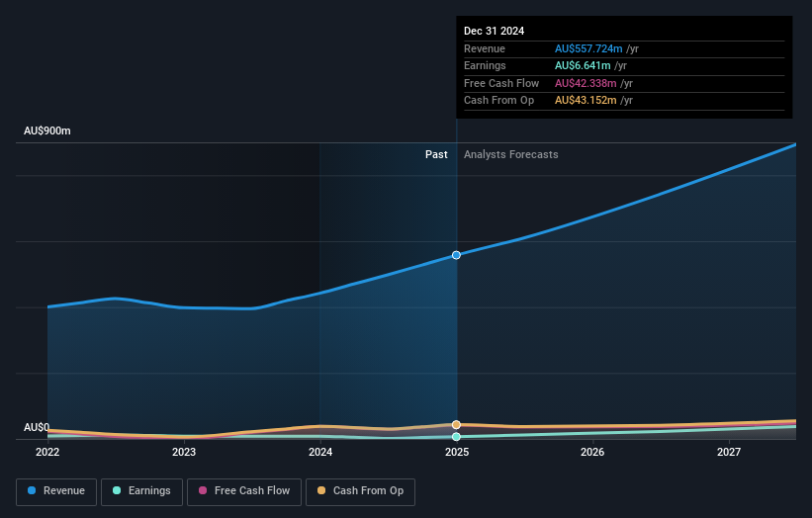Select the 2025 x-axis label

(457, 453)
